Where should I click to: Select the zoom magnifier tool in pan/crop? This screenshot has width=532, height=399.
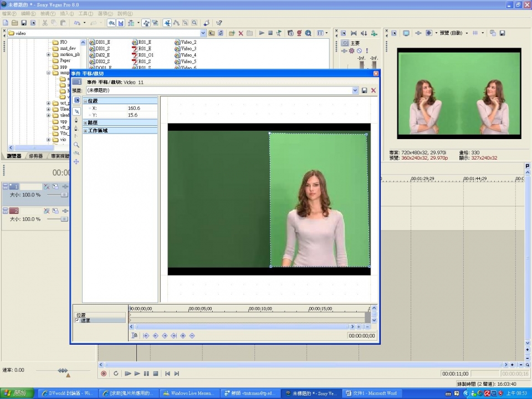[76, 145]
